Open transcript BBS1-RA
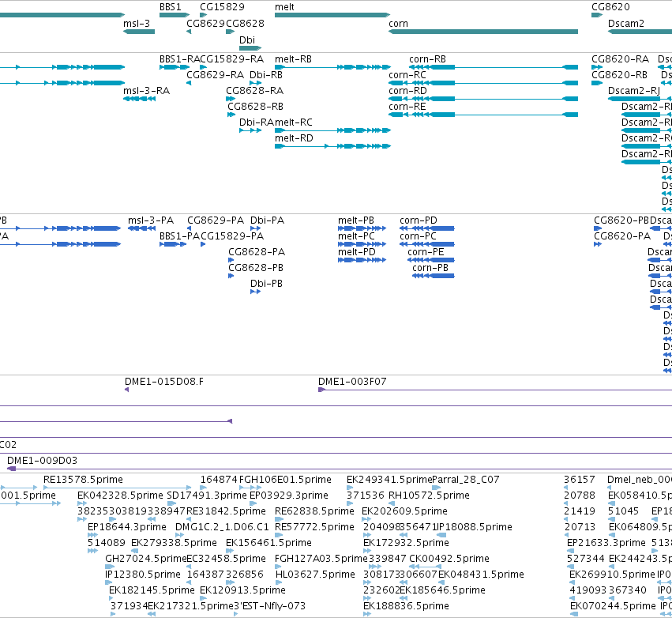Viewport: 672px width, 618px height. point(179,59)
